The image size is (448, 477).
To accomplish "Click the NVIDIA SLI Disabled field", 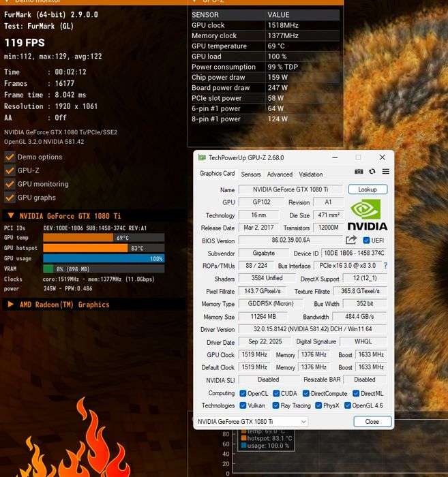I will 269,380.
